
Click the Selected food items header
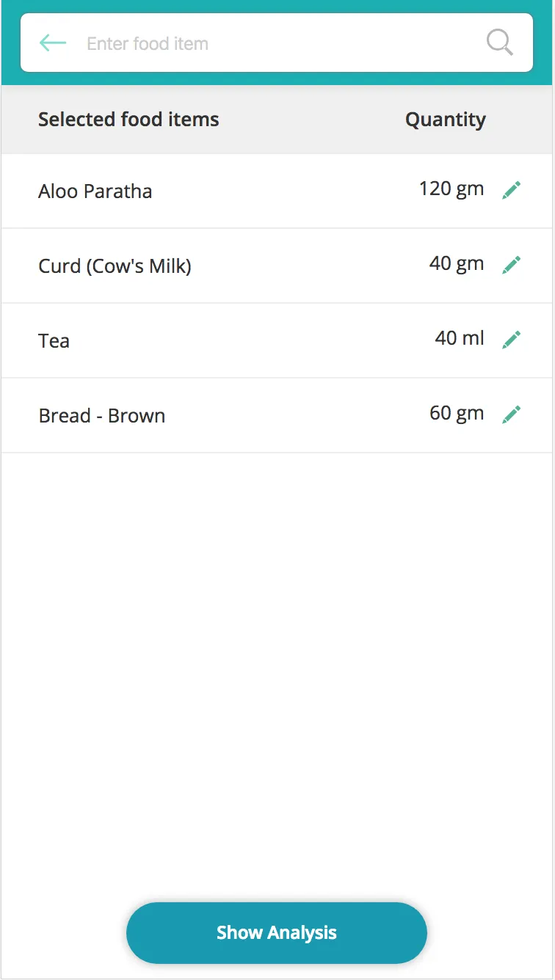(x=128, y=120)
